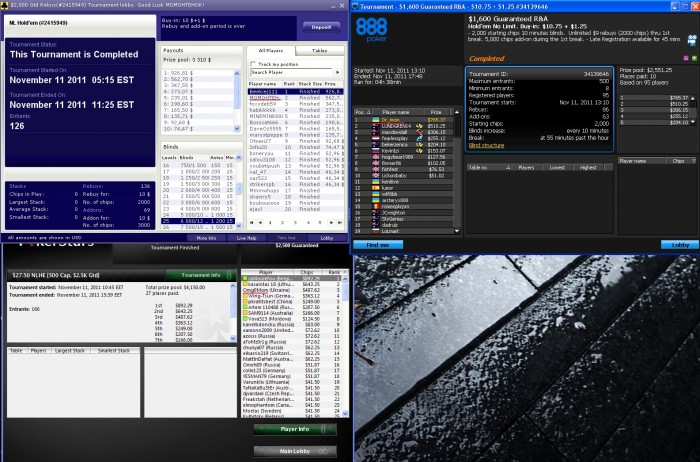Open page 3 of the players list
The width and height of the screenshot is (700, 462).
[x=295, y=222]
